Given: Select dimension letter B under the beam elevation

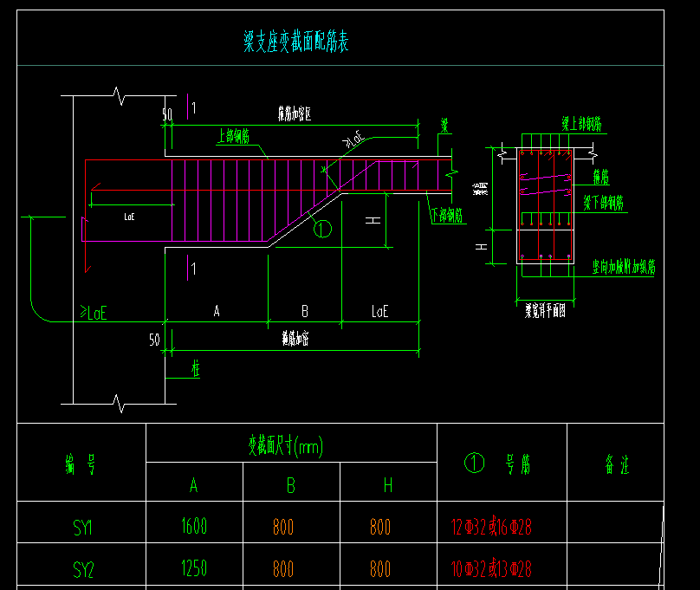Looking at the screenshot, I should pyautogui.click(x=305, y=311).
